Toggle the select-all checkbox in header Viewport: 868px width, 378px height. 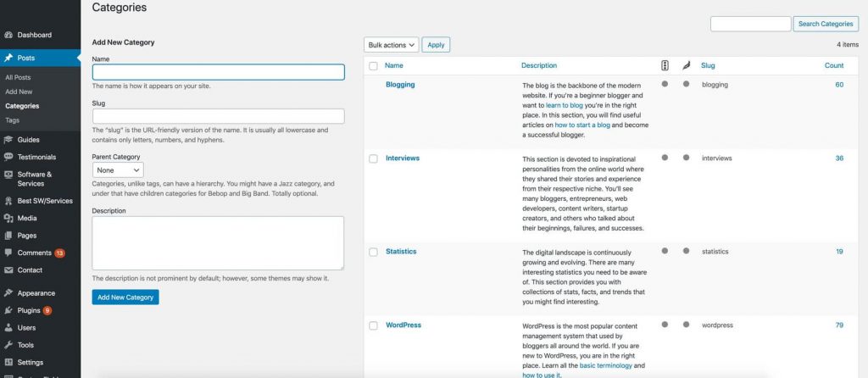pyautogui.click(x=373, y=65)
